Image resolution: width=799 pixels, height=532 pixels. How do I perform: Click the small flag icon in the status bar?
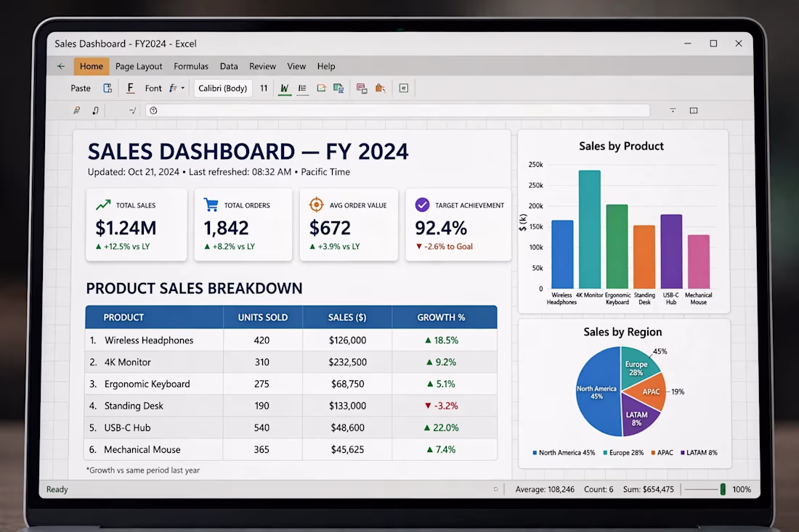(x=495, y=489)
